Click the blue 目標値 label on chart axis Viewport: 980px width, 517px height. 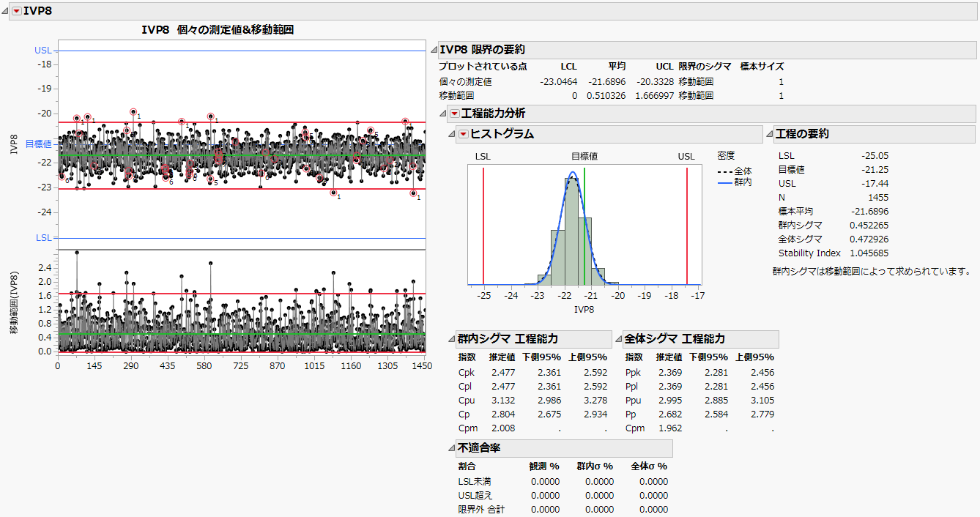click(x=39, y=144)
